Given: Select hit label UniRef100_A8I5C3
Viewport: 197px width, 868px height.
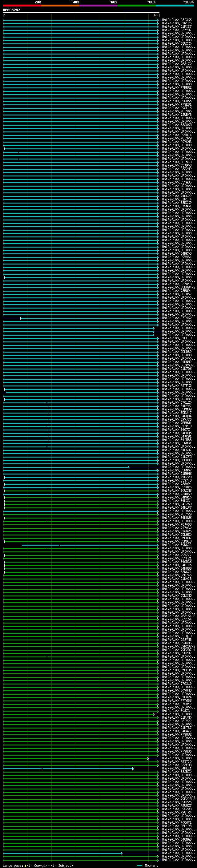Looking at the screenshot, I should click(177, 162).
